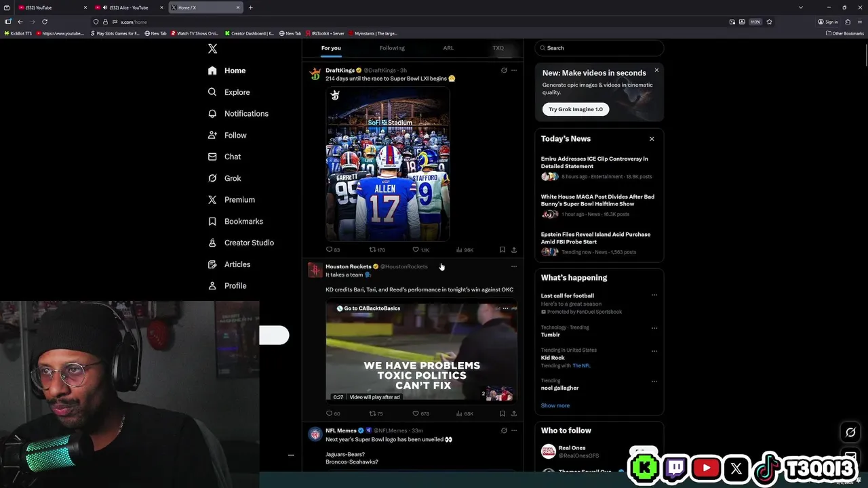Click Show more under What's happening

pyautogui.click(x=555, y=405)
